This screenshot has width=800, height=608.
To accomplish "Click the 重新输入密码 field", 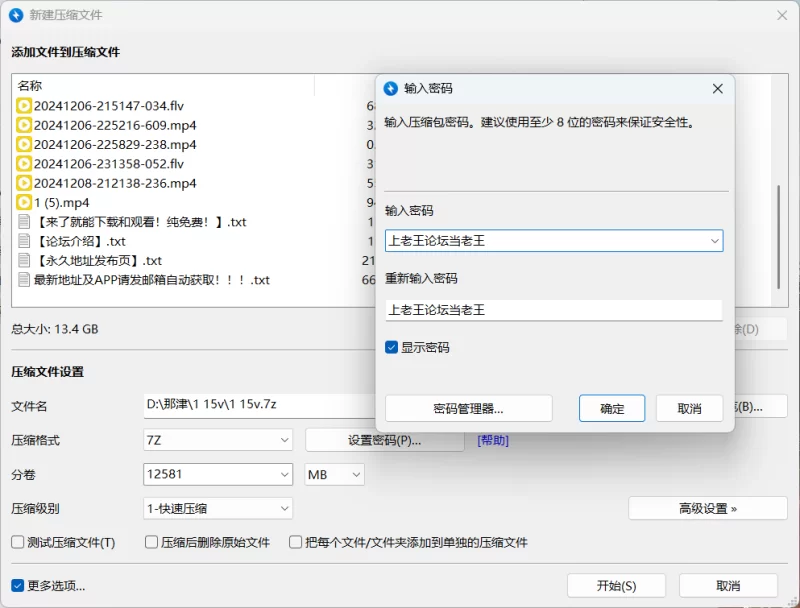I will pyautogui.click(x=554, y=310).
